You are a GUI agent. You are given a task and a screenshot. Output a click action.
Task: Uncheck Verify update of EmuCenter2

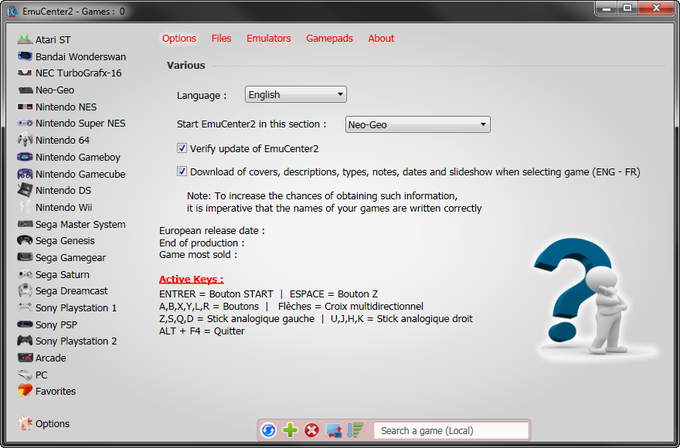[x=182, y=148]
